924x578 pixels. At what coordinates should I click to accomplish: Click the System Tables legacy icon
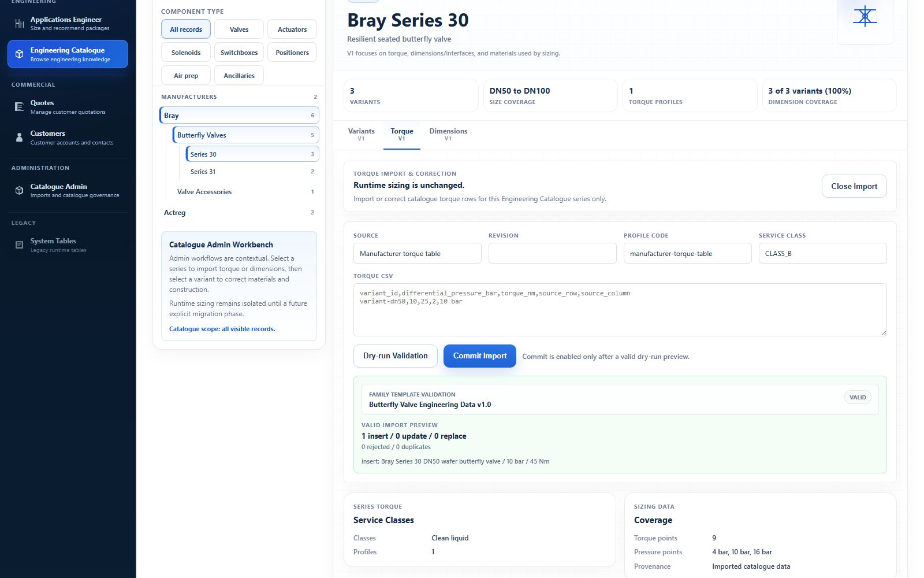point(20,245)
